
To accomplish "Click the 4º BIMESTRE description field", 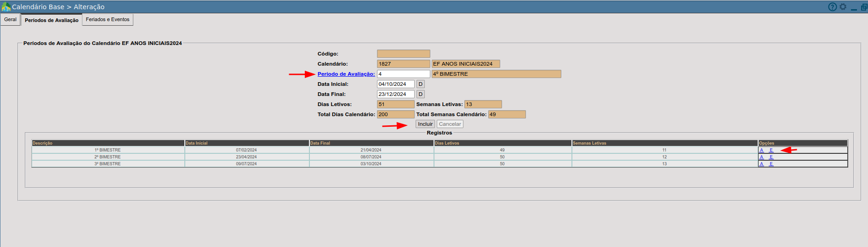I will pyautogui.click(x=497, y=74).
